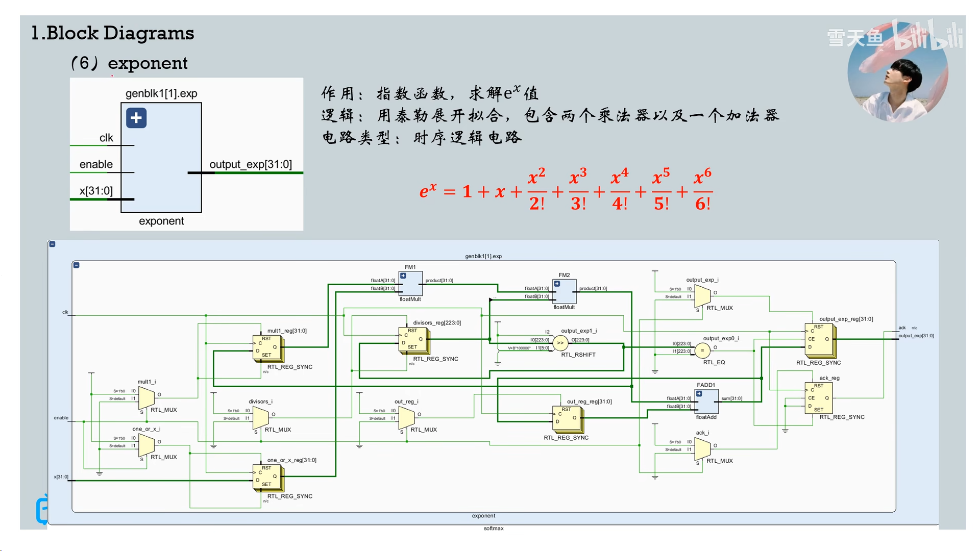
Task: Select the RTL_RSHIFT output_exp1_i shifter symbol
Action: pos(560,343)
